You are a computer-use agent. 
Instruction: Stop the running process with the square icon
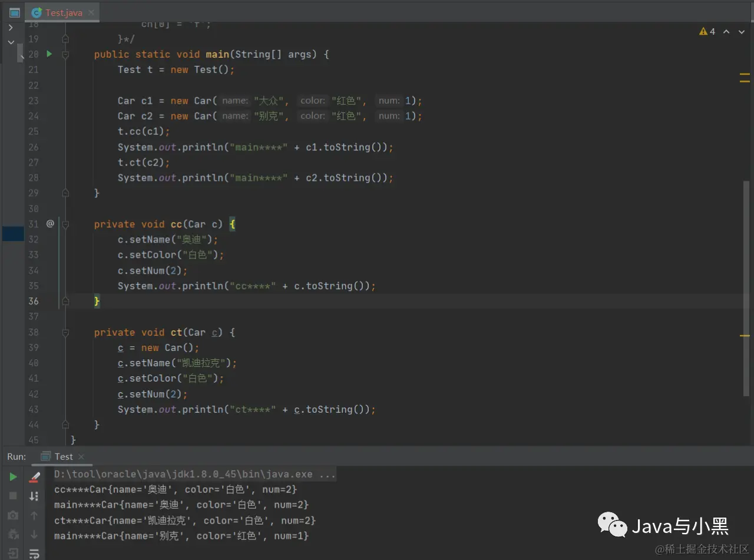[13, 496]
